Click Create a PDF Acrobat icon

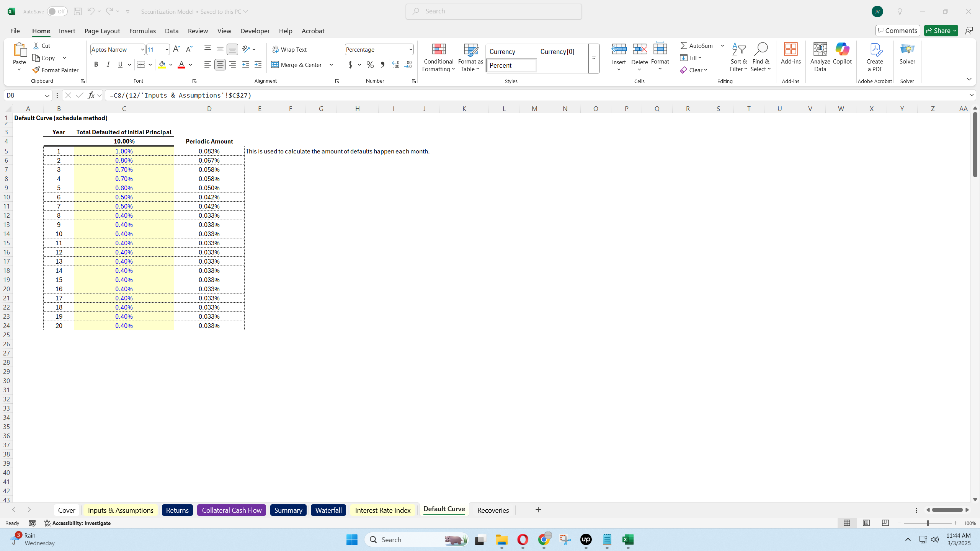coord(875,57)
